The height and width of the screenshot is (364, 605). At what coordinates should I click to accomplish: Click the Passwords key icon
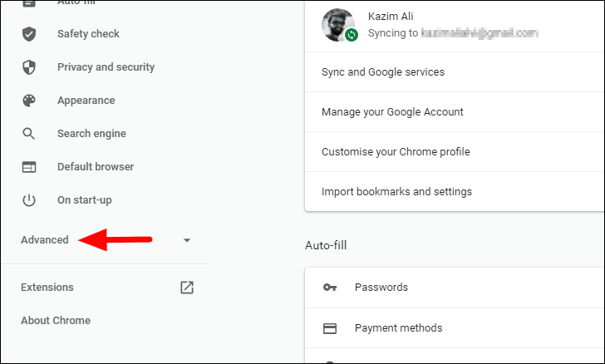click(330, 288)
